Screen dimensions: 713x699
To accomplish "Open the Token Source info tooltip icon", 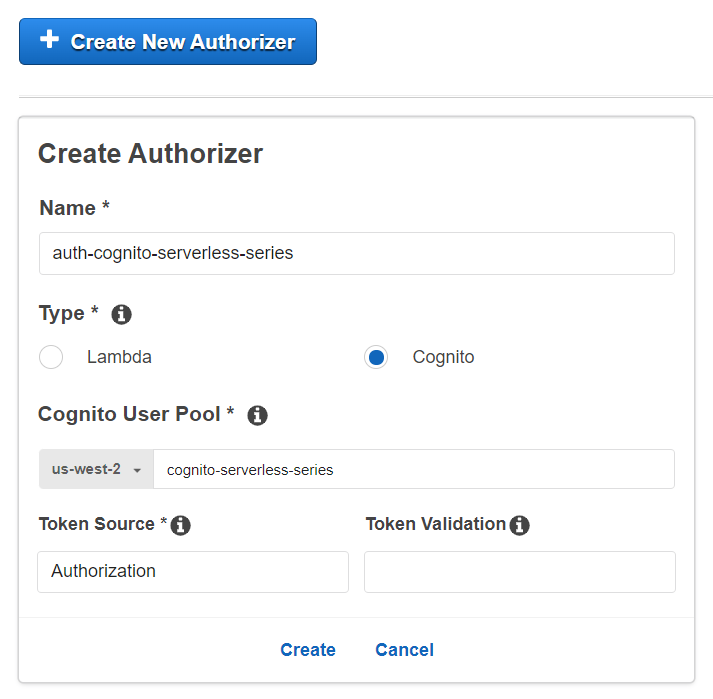I will [181, 525].
